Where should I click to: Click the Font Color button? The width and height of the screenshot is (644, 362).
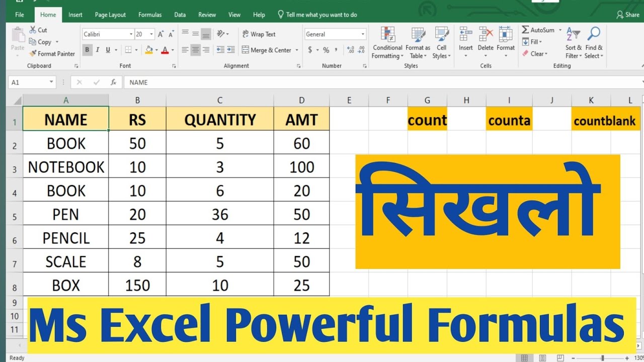click(x=165, y=50)
